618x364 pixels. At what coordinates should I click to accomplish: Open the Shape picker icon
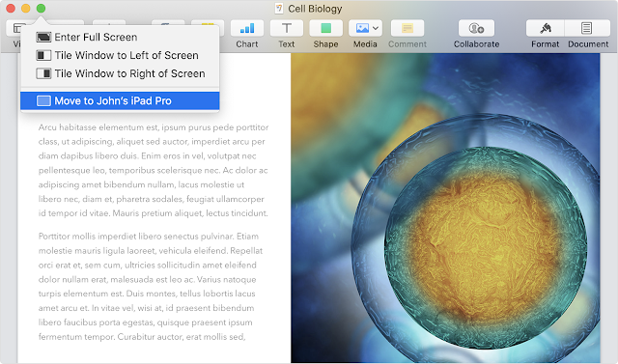point(326,28)
